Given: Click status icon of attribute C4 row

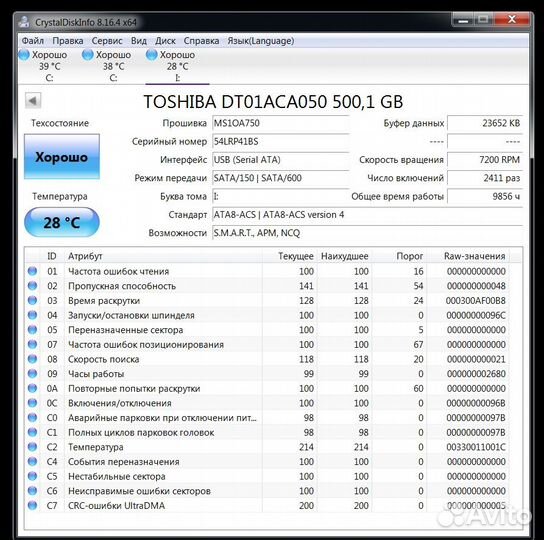Looking at the screenshot, I should [x=32, y=462].
